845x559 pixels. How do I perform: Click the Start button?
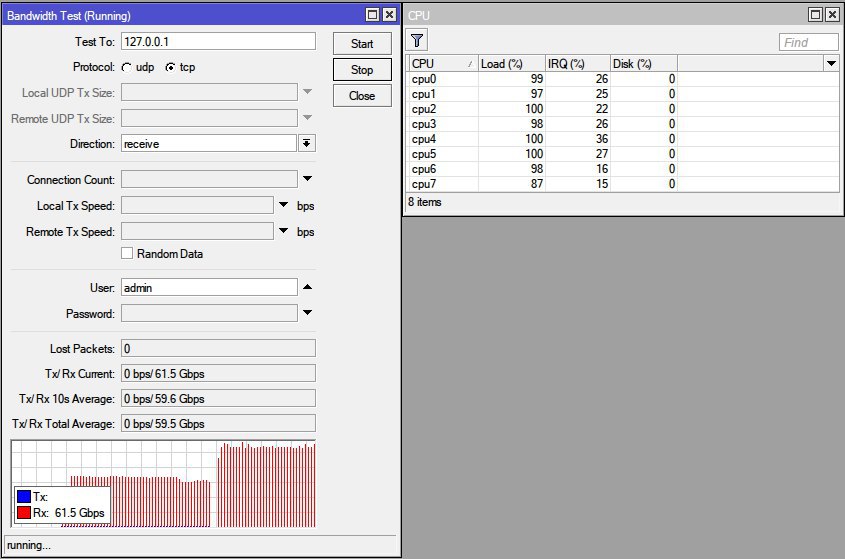362,44
